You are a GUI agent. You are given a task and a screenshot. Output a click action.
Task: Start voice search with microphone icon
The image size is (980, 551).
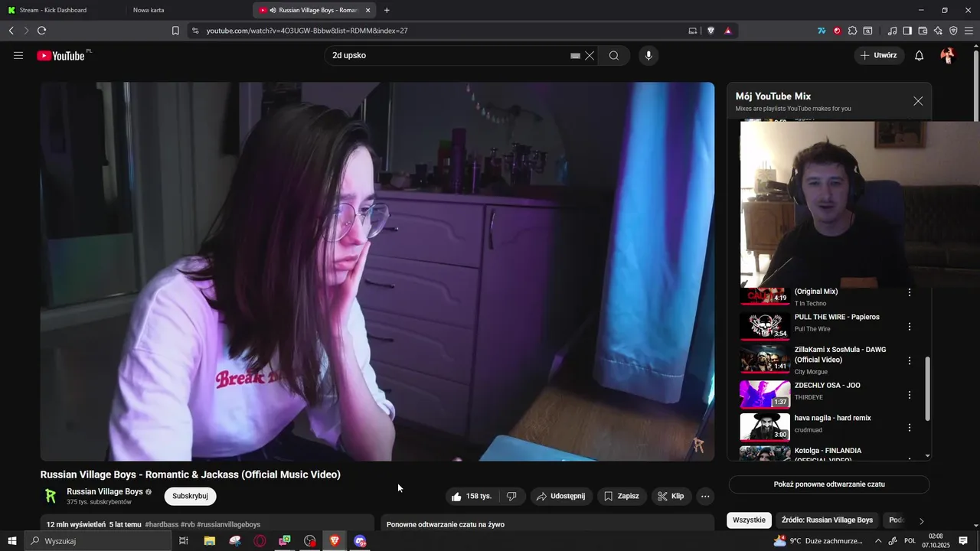coord(648,56)
